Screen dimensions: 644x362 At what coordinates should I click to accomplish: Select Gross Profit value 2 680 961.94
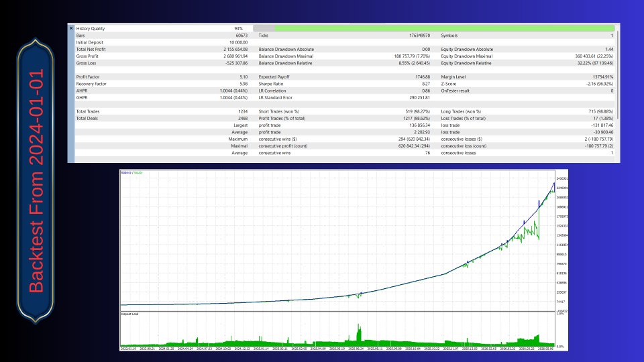pos(235,56)
